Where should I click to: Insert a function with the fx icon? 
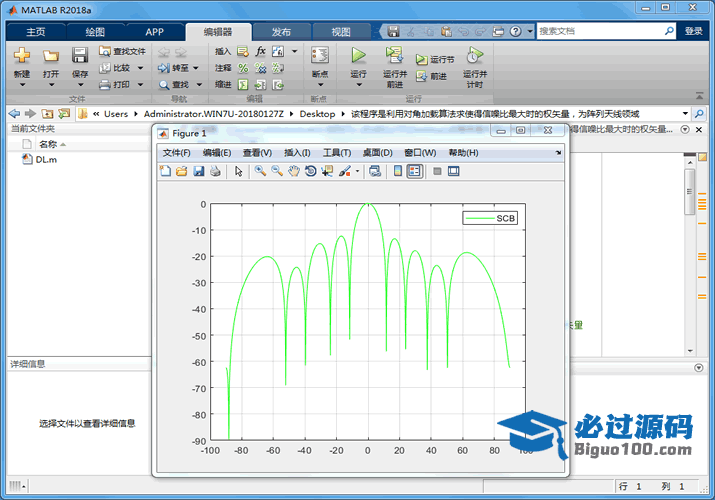[260, 51]
